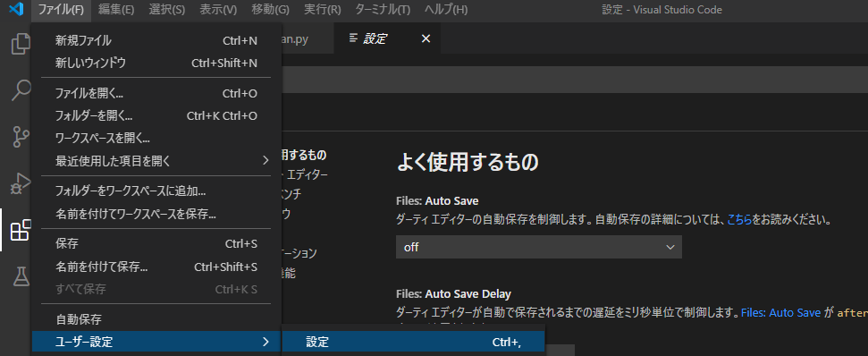This screenshot has width=868, height=356.
Task: Click 保存 in the File menu
Action: click(156, 244)
